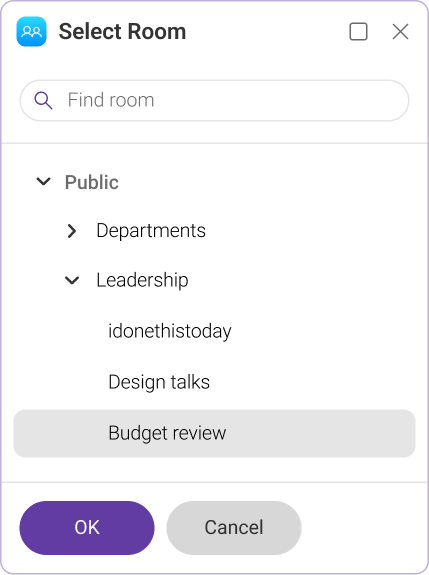Click the Select Room title text
The width and height of the screenshot is (429, 575).
[122, 32]
